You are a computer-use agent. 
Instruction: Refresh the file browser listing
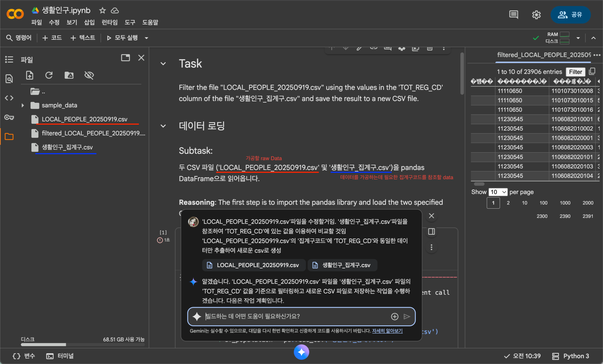[49, 75]
